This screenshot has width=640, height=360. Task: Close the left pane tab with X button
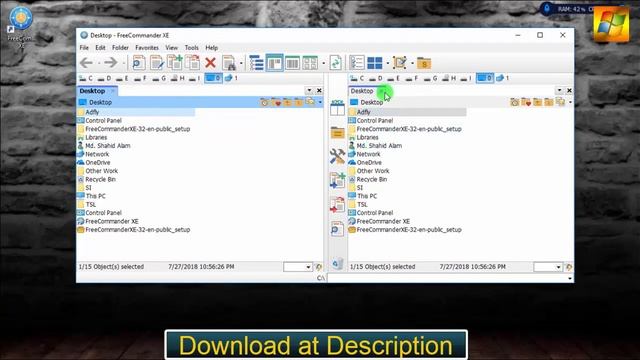(319, 91)
